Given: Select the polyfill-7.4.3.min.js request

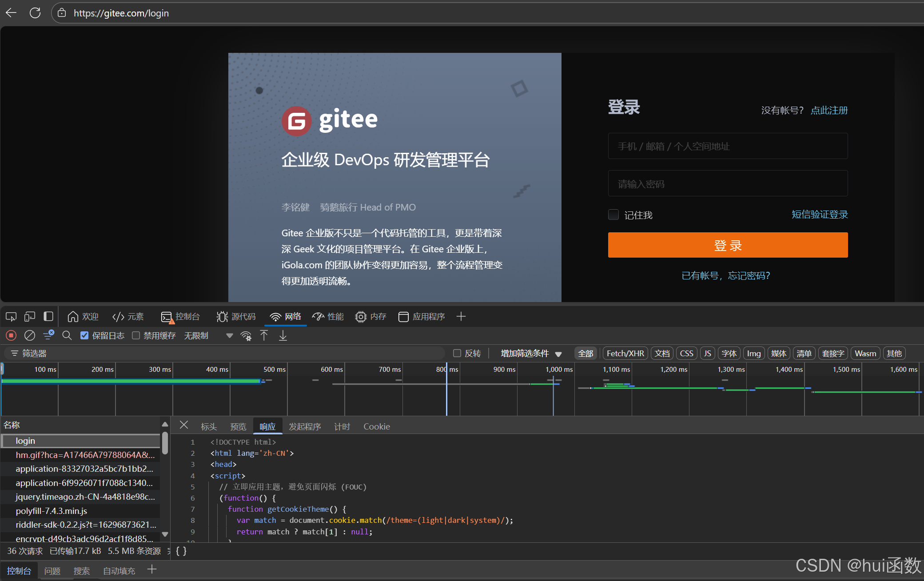Looking at the screenshot, I should point(80,511).
